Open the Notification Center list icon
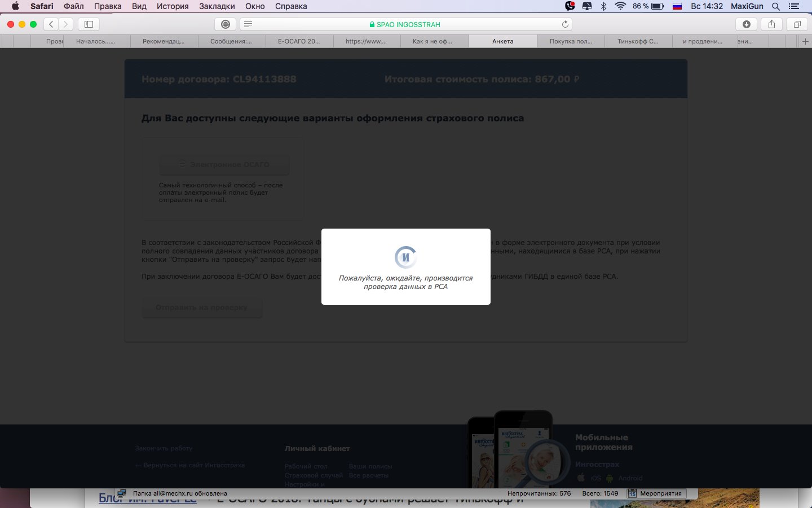812x508 pixels. [x=795, y=6]
